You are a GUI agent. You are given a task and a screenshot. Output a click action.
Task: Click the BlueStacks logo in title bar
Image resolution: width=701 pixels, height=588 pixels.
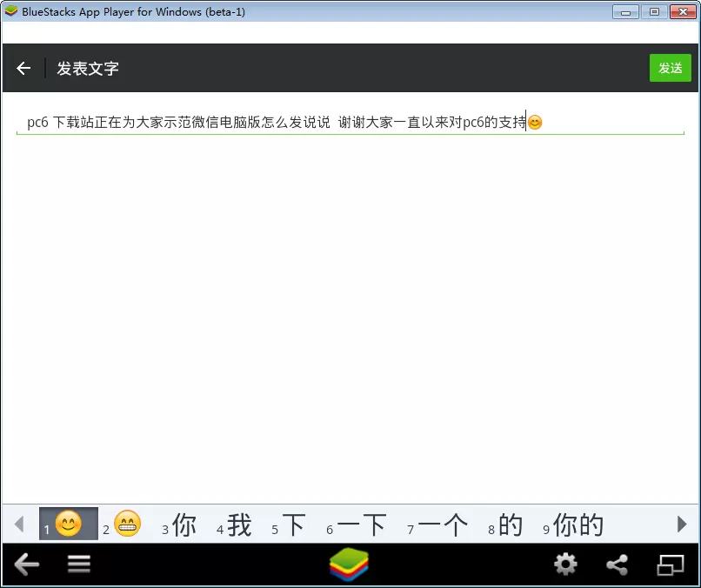coord(11,11)
